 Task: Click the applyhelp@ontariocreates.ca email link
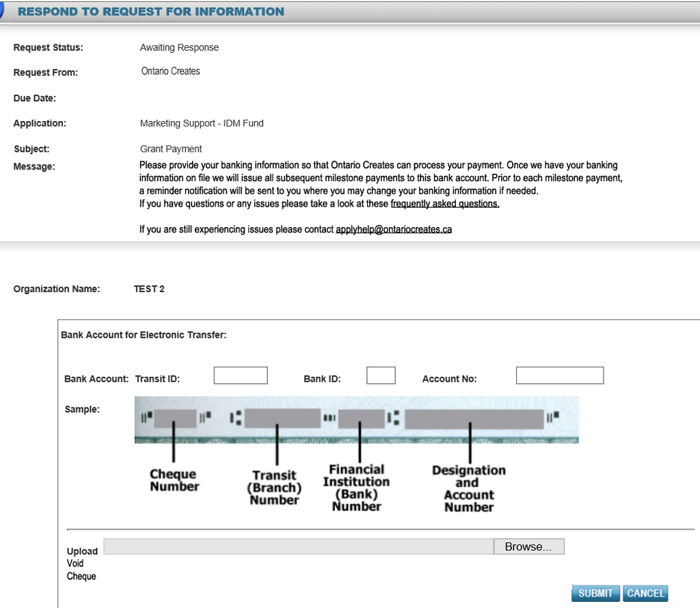(x=393, y=230)
